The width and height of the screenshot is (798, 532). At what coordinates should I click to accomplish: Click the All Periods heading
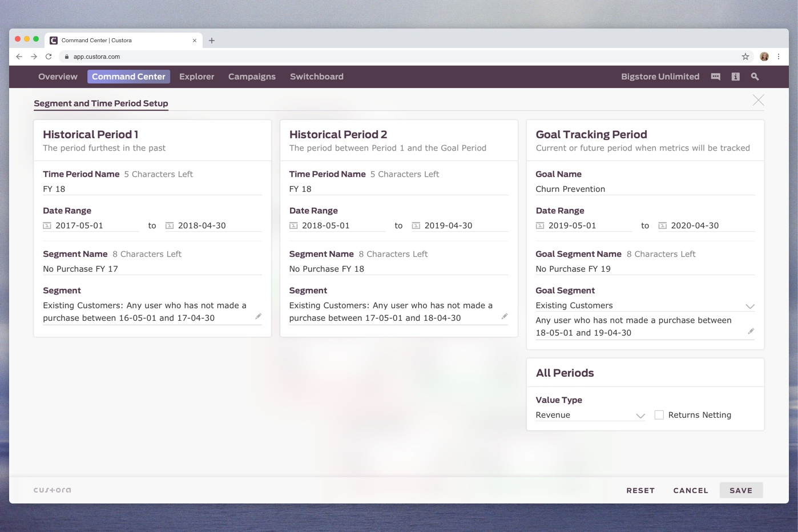(565, 373)
